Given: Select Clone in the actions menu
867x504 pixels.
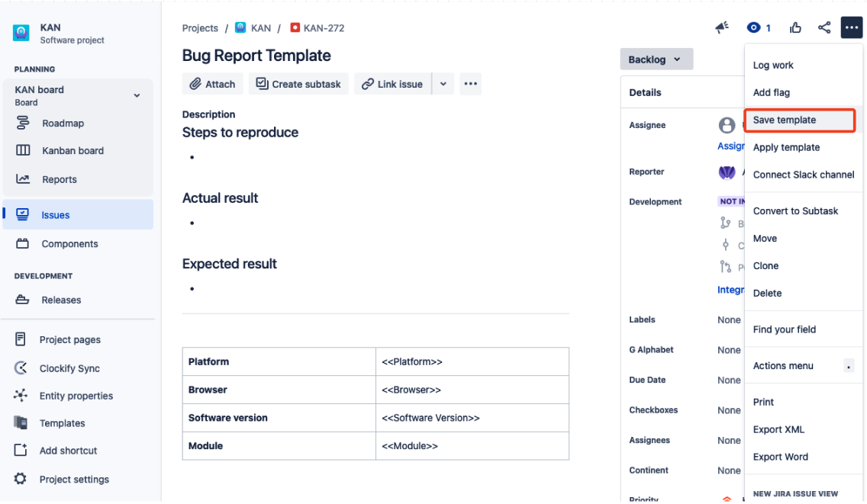Looking at the screenshot, I should (765, 266).
